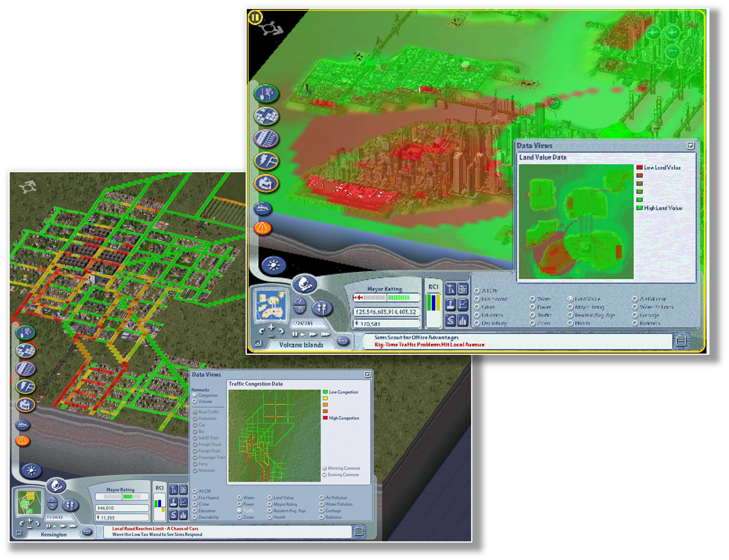Click Land Value Data overview map
Screen dimensions: 729x560
[576, 222]
